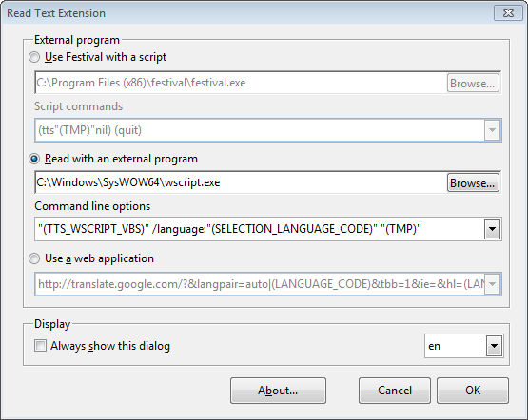Click the Cancel button
This screenshot has width=528, height=420.
[x=395, y=391]
